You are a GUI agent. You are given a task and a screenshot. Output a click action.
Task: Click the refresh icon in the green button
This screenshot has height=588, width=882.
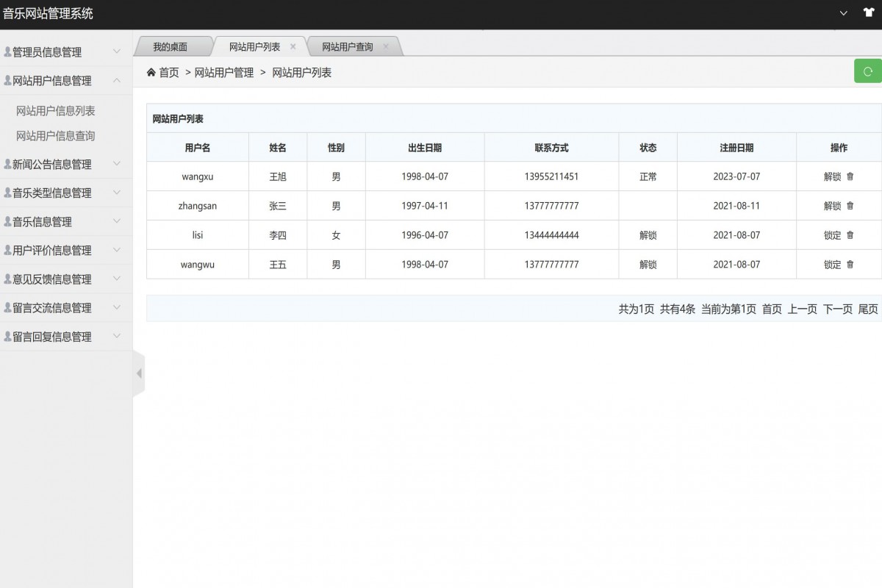[x=868, y=71]
